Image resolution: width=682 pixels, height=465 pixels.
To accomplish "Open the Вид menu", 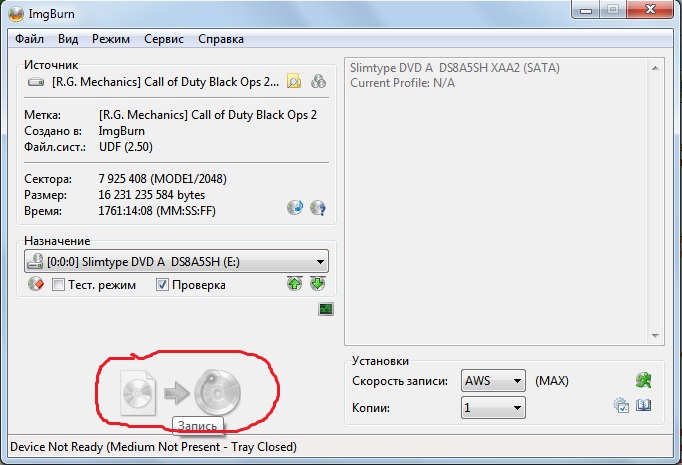I will pos(68,39).
